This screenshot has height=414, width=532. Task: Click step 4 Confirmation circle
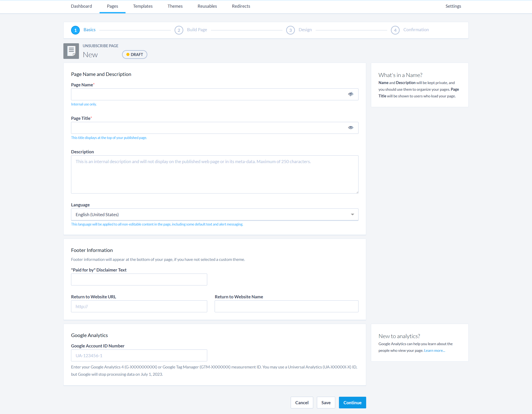(395, 30)
